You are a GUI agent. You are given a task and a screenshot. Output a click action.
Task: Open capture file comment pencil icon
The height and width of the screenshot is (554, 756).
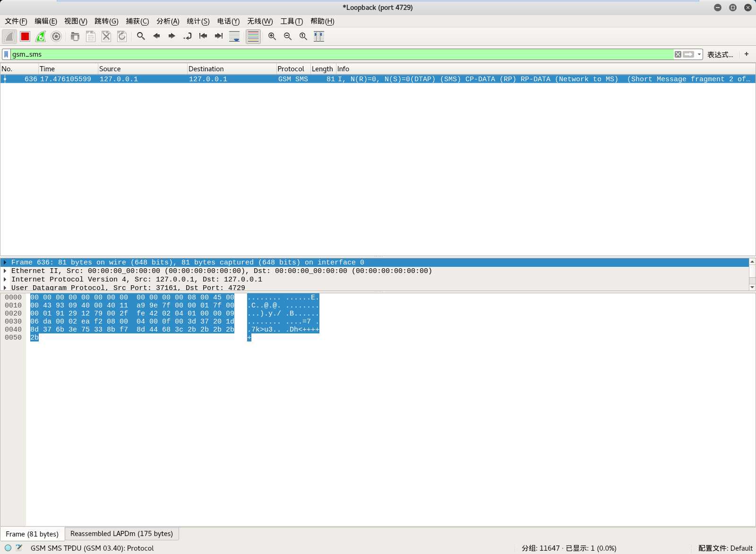(19, 548)
